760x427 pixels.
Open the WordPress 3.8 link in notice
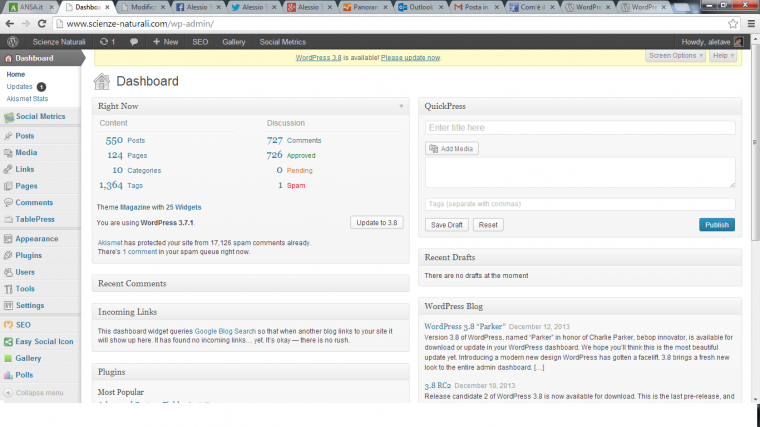pos(318,58)
